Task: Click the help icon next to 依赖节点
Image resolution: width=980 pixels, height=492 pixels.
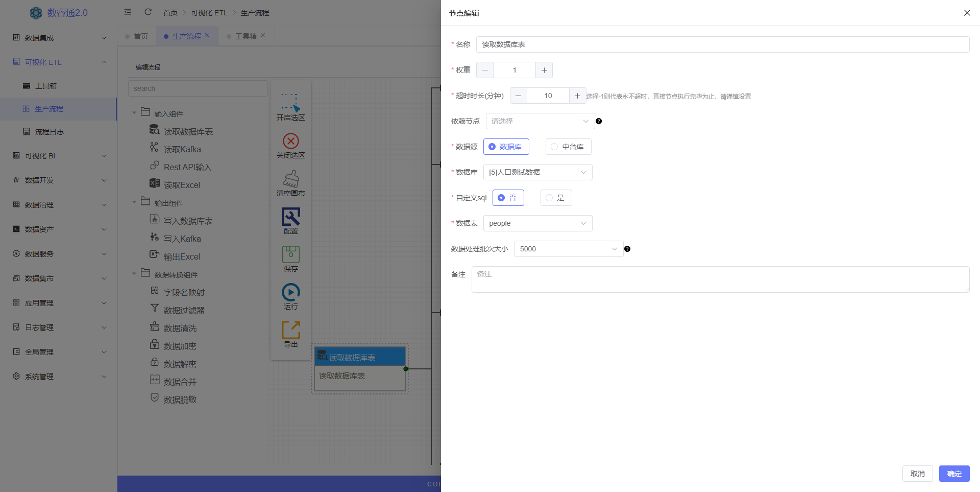Action: [x=599, y=121]
